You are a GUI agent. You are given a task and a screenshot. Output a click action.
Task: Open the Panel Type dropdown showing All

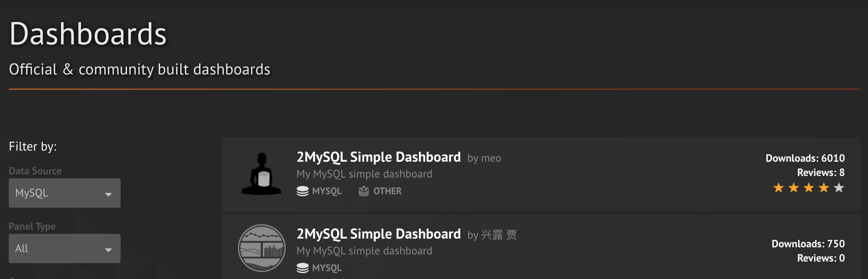(x=64, y=248)
